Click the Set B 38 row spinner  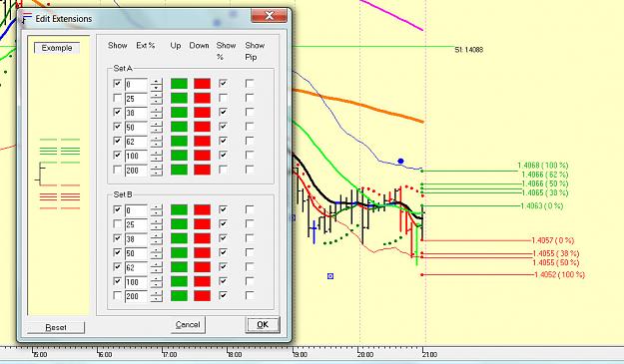click(x=157, y=238)
